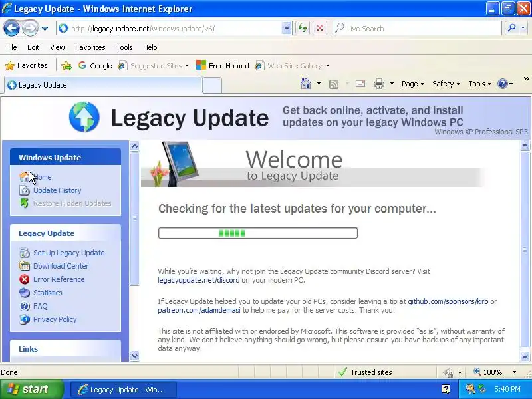Screen dimensions: 532x399
Task: Click the Live Search input box
Action: point(418,29)
